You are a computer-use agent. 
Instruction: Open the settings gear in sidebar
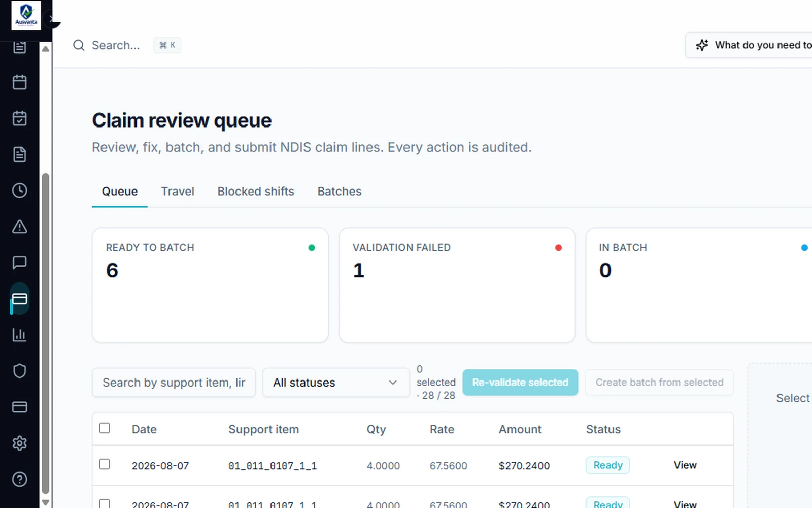pyautogui.click(x=19, y=443)
